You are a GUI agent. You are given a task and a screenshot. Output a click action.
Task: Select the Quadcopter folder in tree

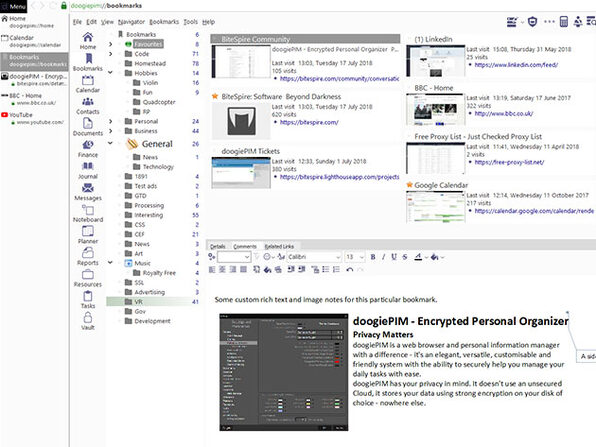point(159,102)
